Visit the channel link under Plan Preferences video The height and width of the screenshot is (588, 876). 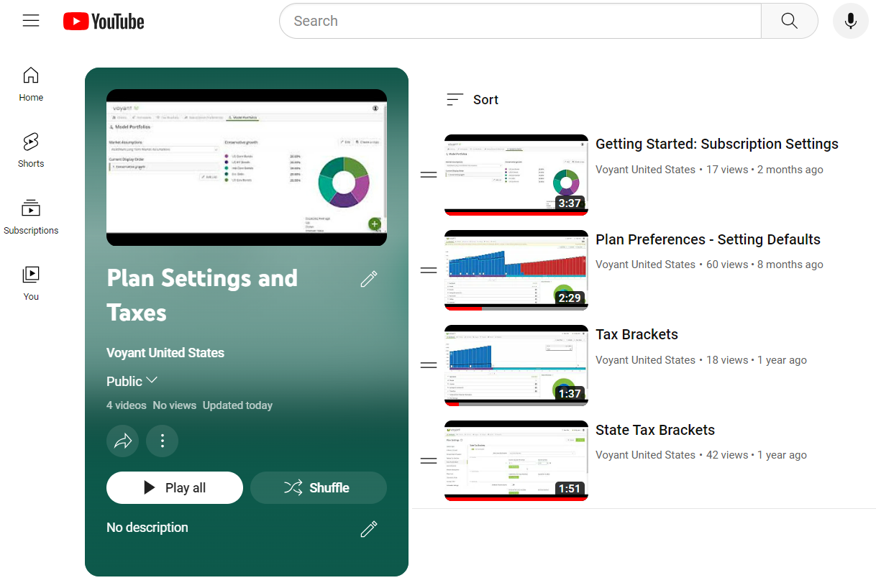tap(645, 265)
